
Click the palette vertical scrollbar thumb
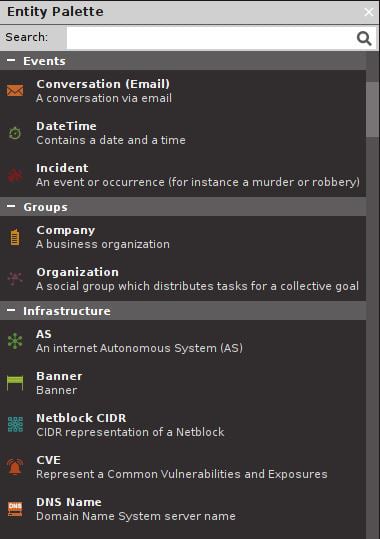(x=372, y=109)
